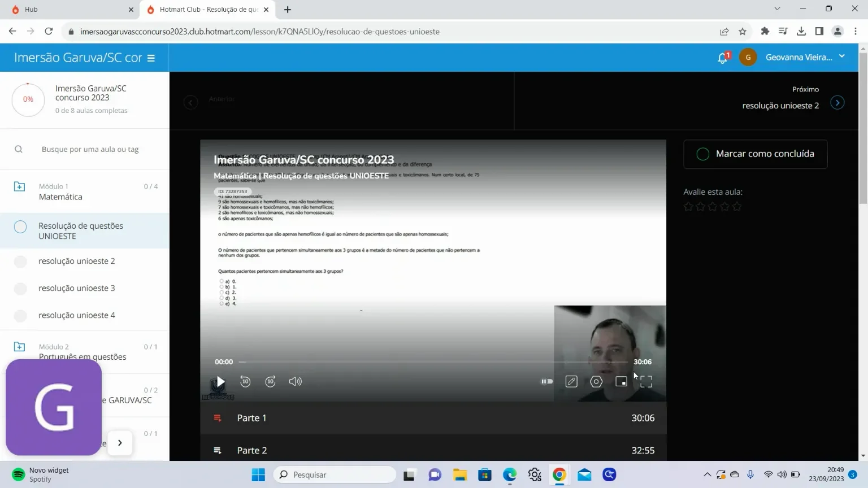Toggle the video autoplay switch
The image size is (868, 488).
click(x=547, y=382)
